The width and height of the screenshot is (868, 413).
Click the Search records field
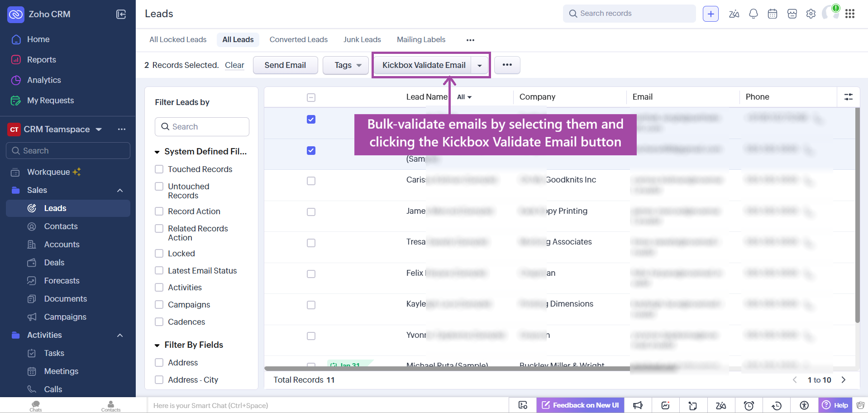click(629, 14)
